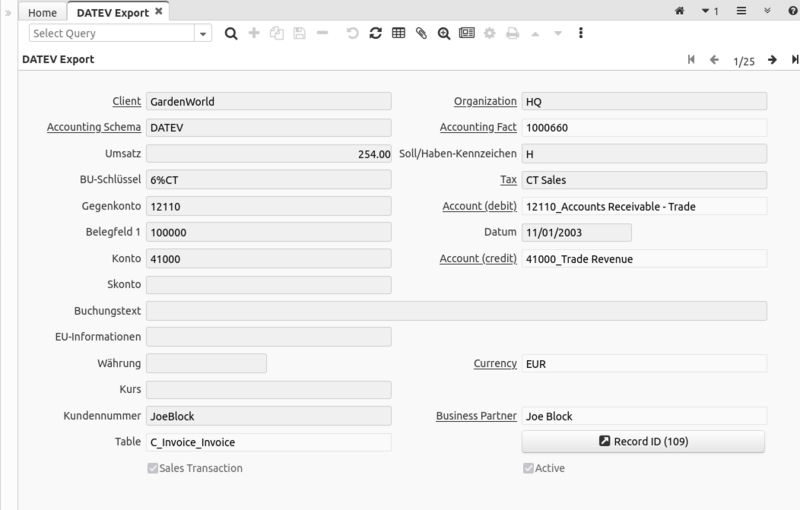Image resolution: width=800 pixels, height=510 pixels.
Task: Toggle the Sales Transaction checkbox
Action: pyautogui.click(x=152, y=468)
